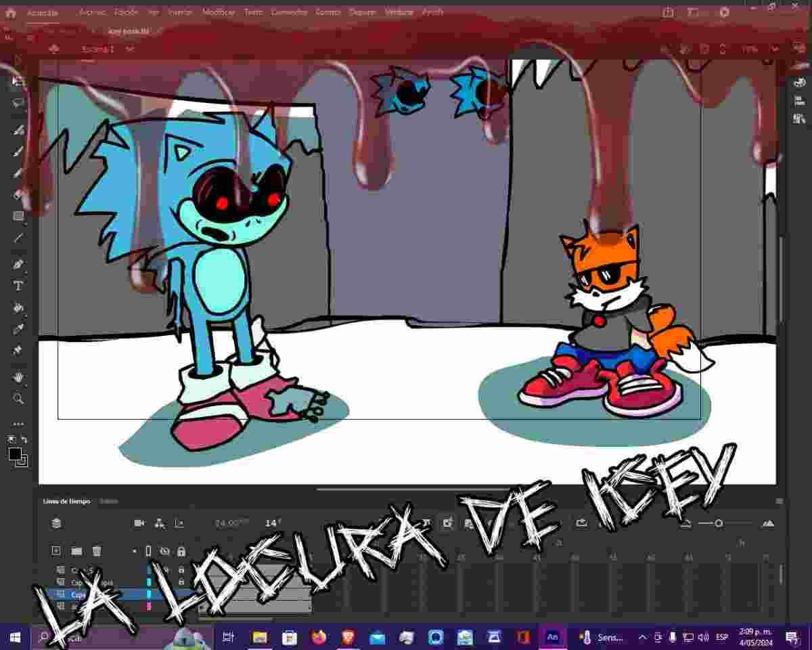Show hidden tray icons chevron
Viewport: 812px width, 650px height.
pyautogui.click(x=642, y=637)
